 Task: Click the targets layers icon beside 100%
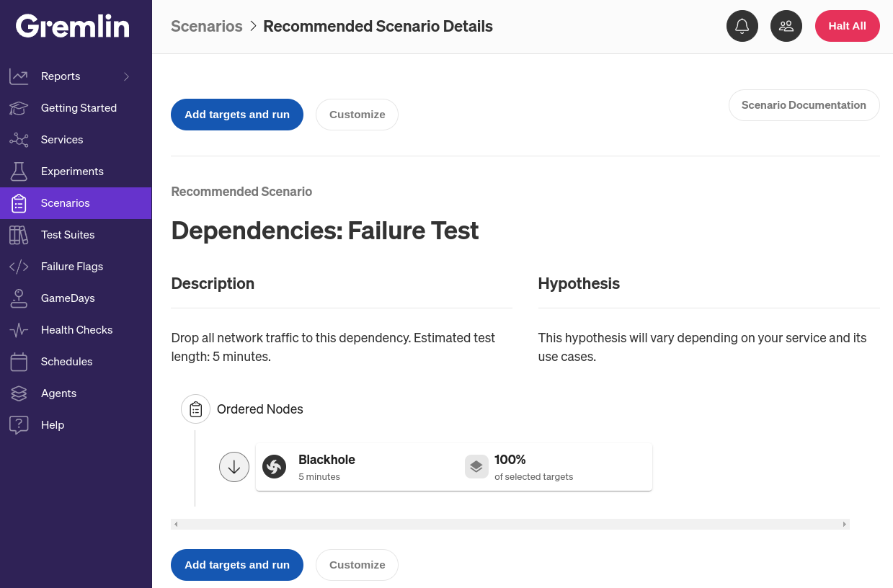pos(476,467)
